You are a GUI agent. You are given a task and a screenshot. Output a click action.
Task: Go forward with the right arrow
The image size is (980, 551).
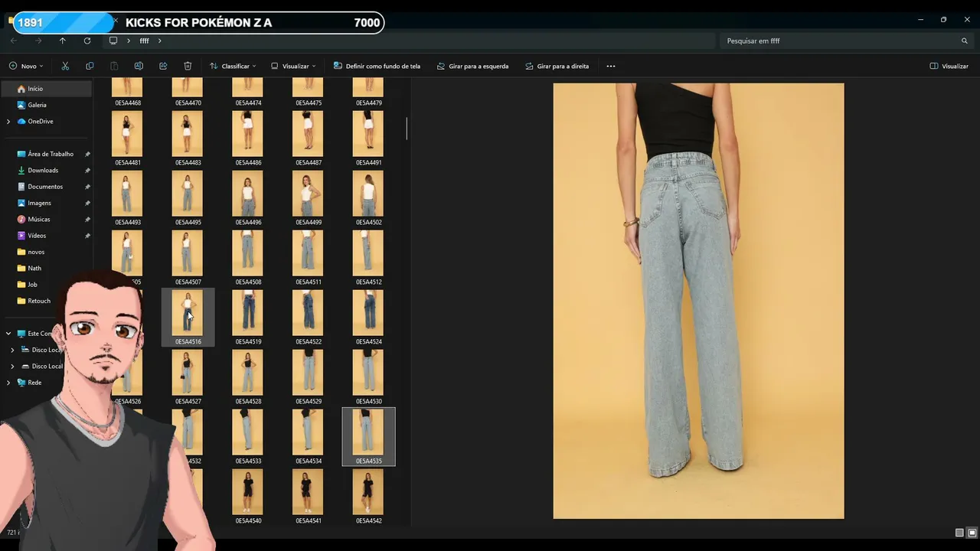click(38, 41)
